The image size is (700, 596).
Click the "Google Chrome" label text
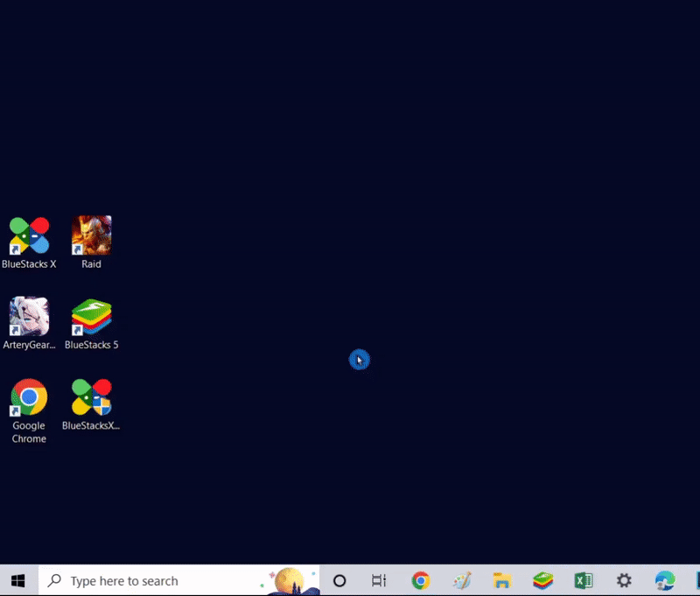pyautogui.click(x=29, y=432)
